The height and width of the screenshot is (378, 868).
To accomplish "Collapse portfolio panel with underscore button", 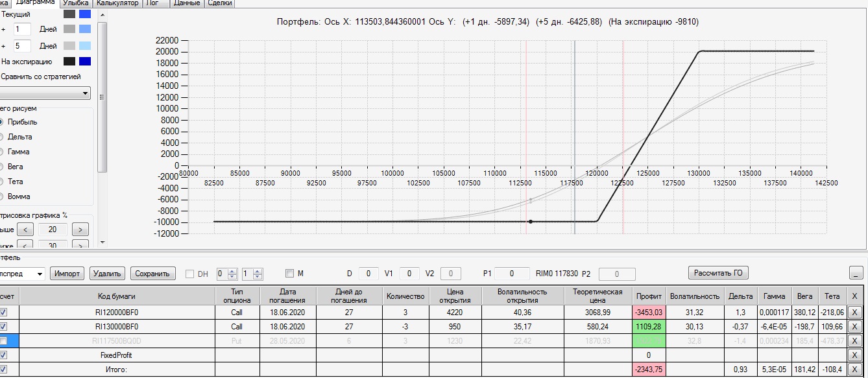I will point(856,274).
